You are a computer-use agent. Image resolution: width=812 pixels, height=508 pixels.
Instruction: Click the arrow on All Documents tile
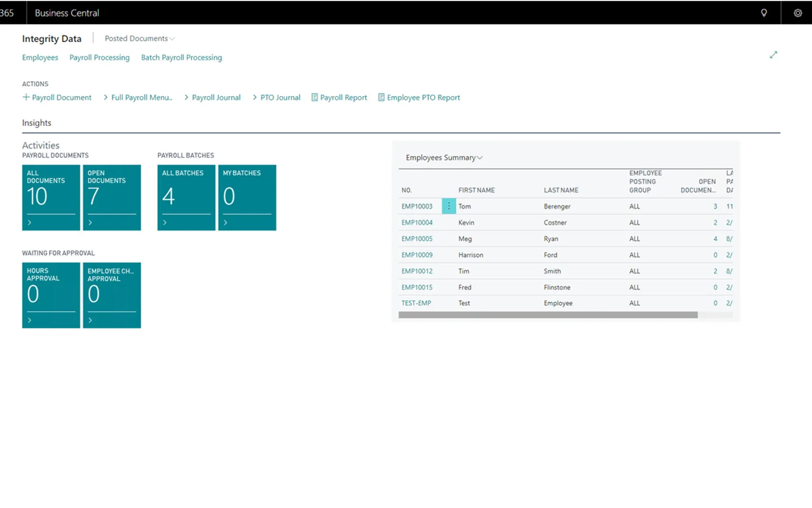click(29, 223)
